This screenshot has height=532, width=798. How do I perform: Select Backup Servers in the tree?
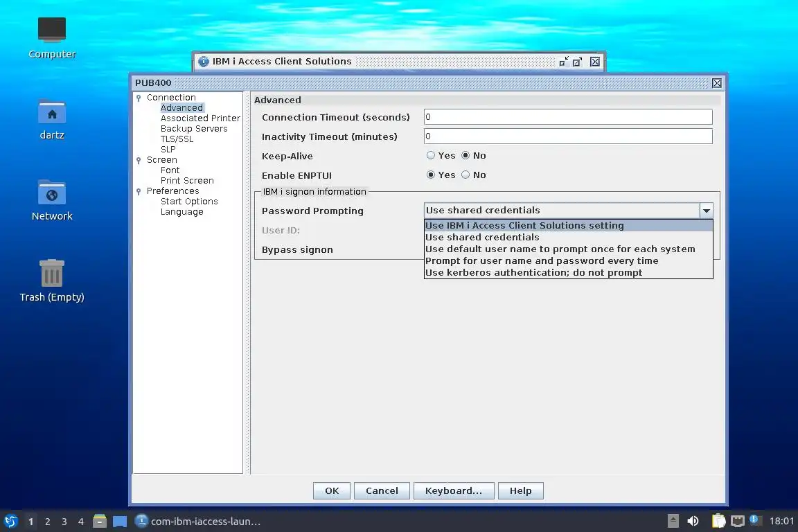194,129
